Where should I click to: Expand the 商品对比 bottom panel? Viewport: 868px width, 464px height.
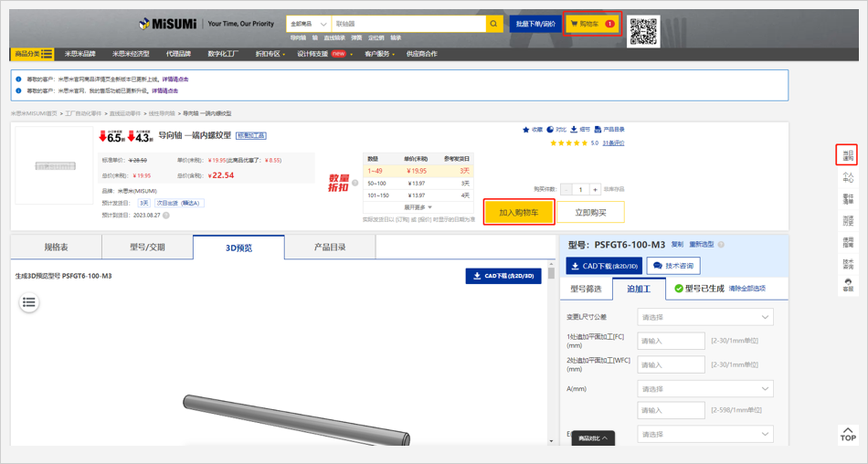coord(593,438)
